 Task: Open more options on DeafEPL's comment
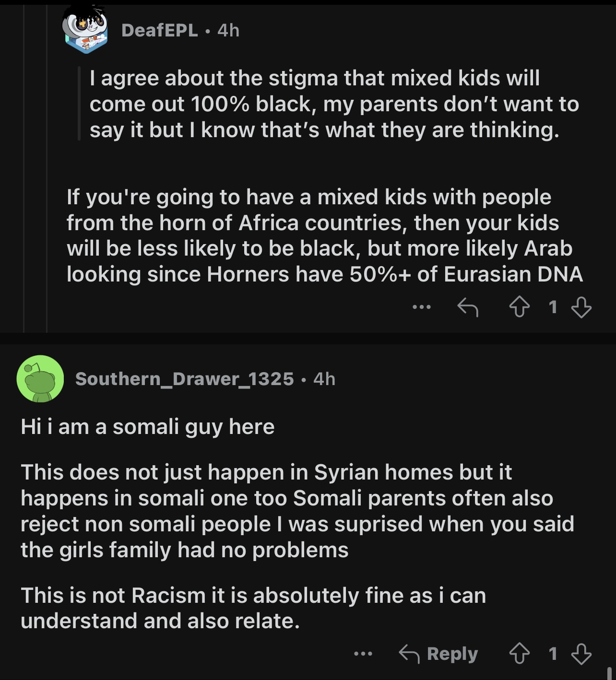click(x=422, y=307)
